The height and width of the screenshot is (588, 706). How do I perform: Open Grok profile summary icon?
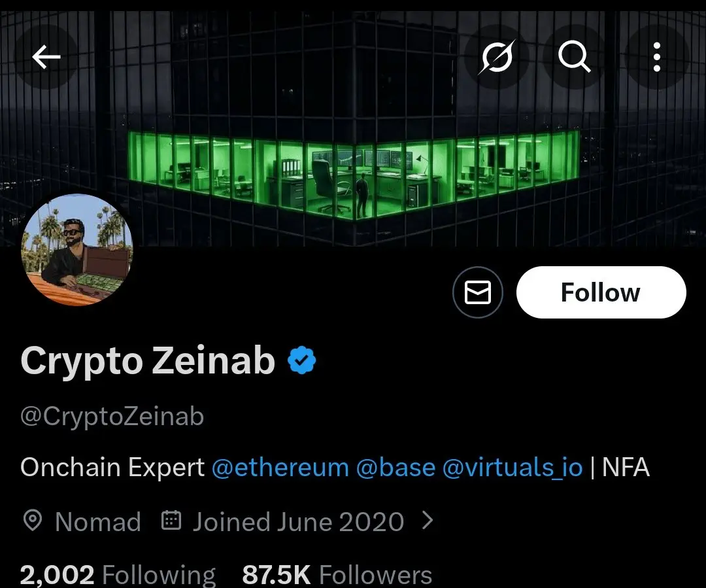pyautogui.click(x=497, y=57)
